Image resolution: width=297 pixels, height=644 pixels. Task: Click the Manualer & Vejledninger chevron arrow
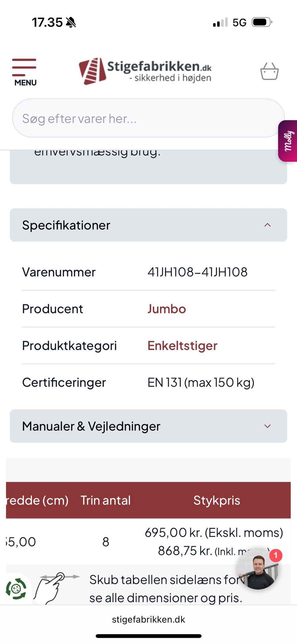coord(268,426)
